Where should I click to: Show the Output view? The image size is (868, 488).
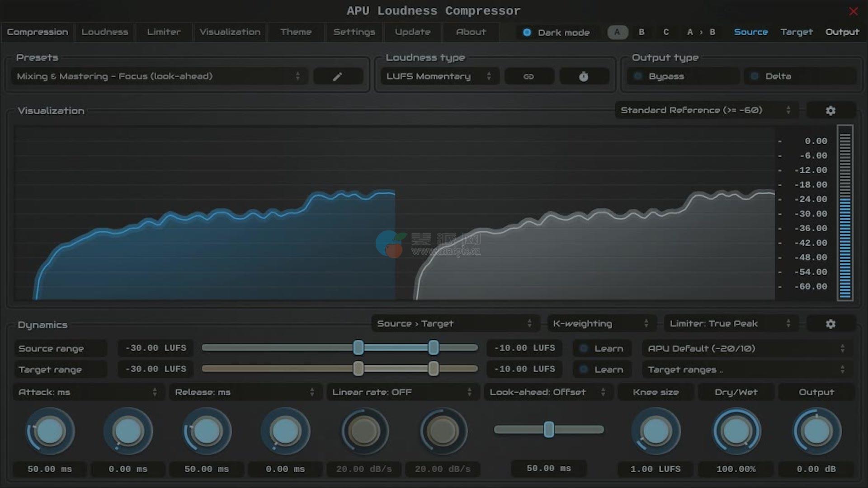[x=842, y=32]
